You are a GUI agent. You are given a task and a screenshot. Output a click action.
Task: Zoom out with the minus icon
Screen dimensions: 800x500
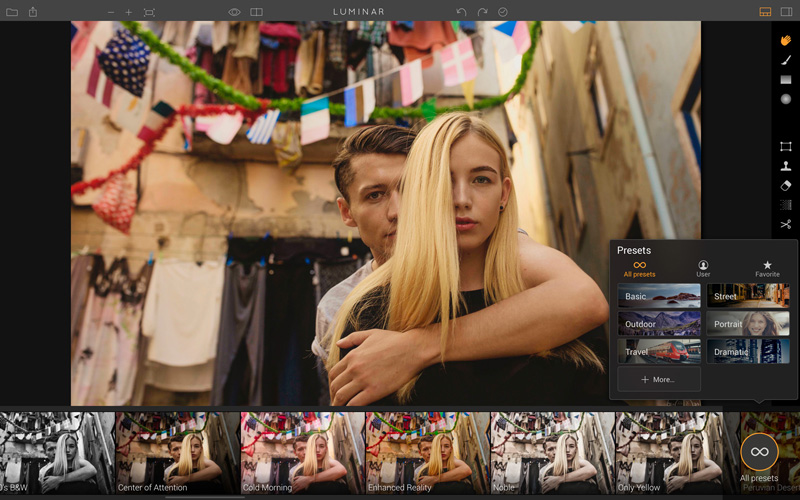111,12
